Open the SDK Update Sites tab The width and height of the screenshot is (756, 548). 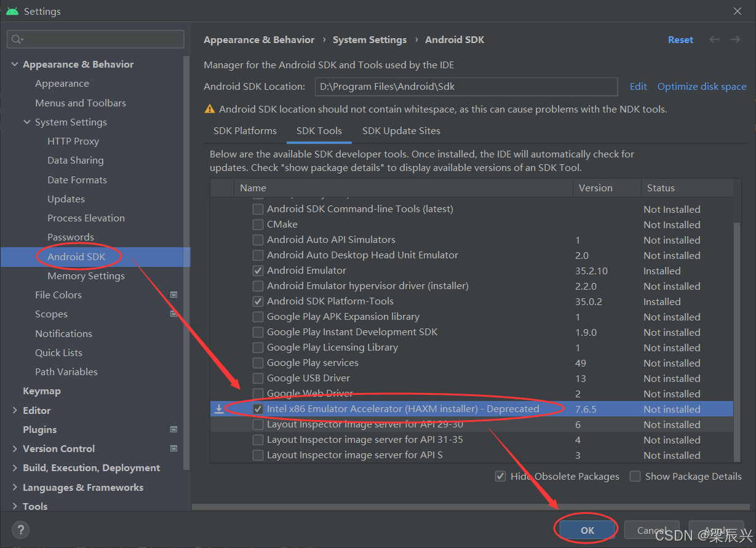pyautogui.click(x=401, y=131)
